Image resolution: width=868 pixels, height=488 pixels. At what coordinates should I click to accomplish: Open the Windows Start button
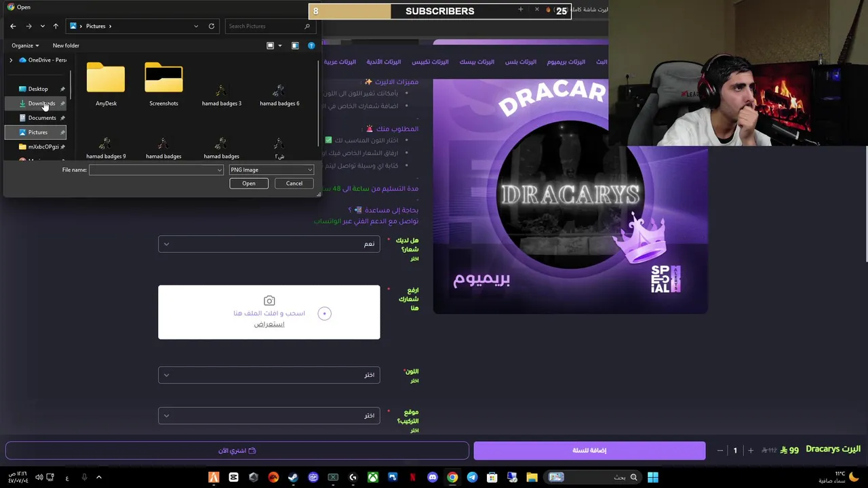653,477
